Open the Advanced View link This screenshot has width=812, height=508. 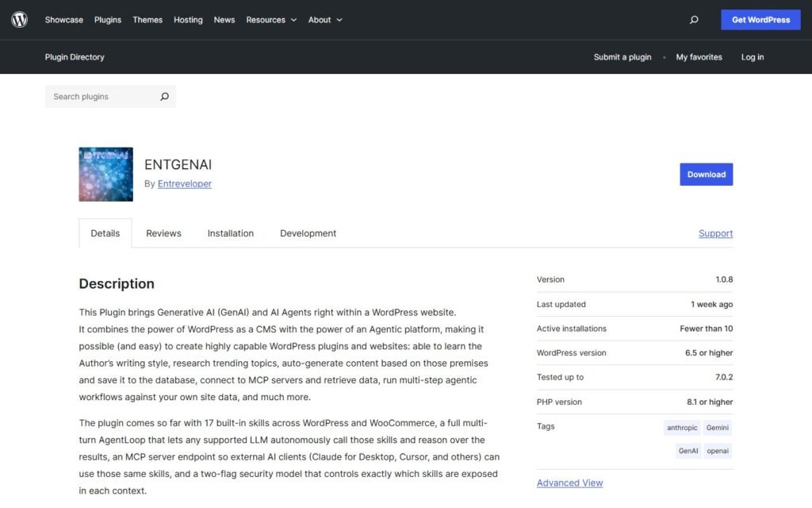pyautogui.click(x=569, y=483)
